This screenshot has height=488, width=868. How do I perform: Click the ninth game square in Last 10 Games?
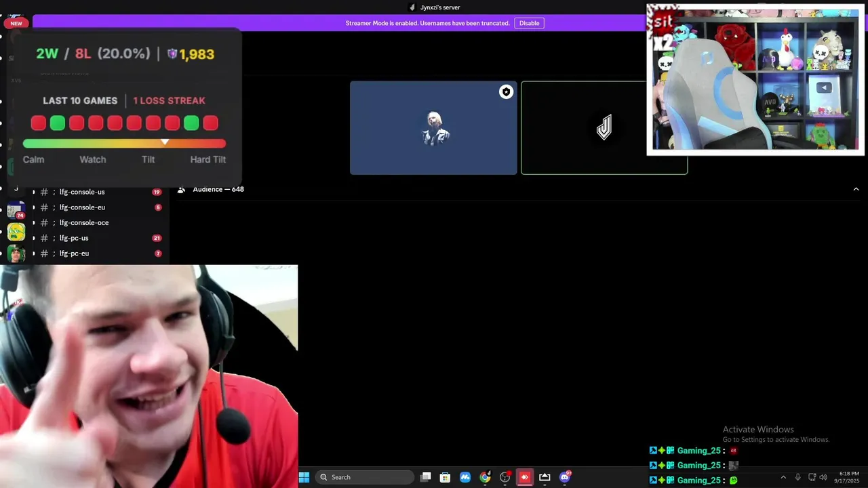[191, 123]
